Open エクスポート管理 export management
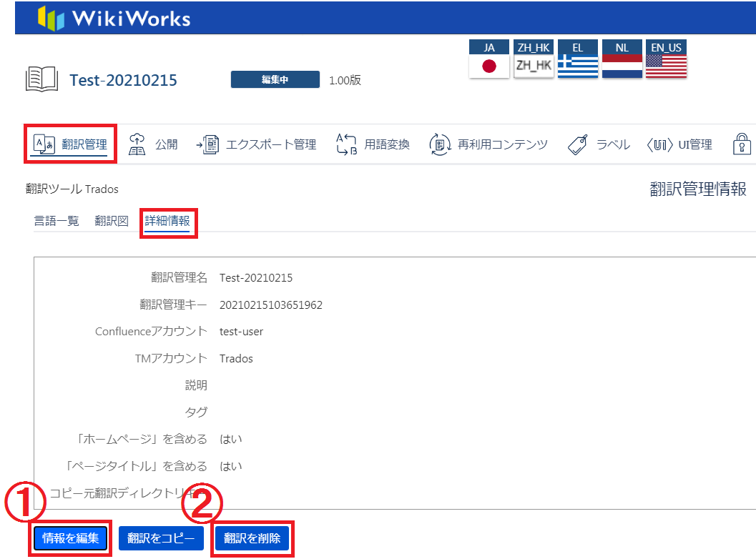This screenshot has height=559, width=756. tap(256, 144)
